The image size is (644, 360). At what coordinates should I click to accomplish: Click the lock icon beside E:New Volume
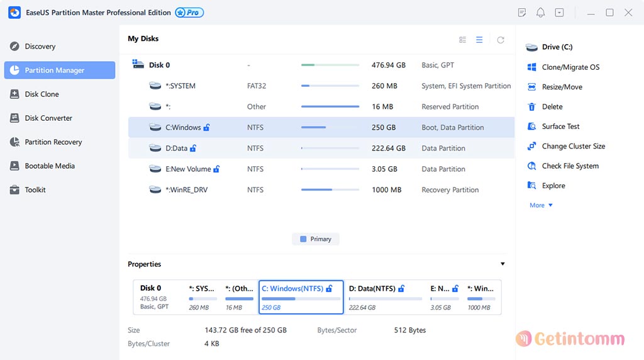(x=216, y=169)
